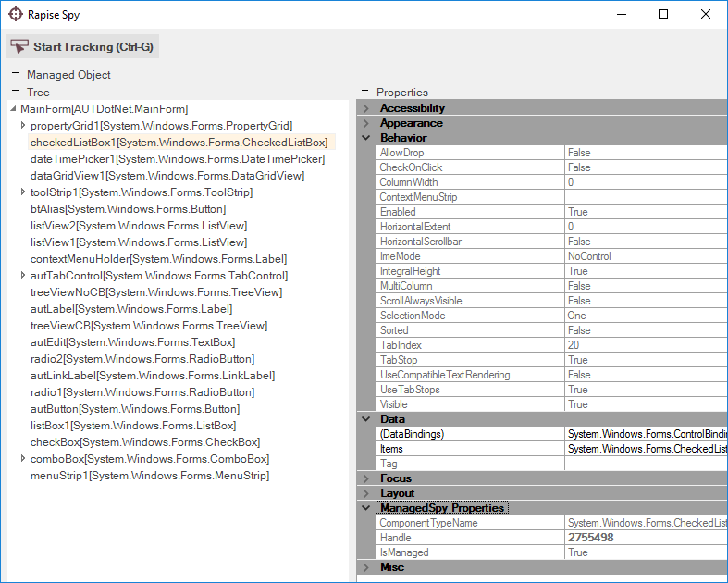This screenshot has height=583, width=728.
Task: Expand the Accessibility property category
Action: point(366,108)
